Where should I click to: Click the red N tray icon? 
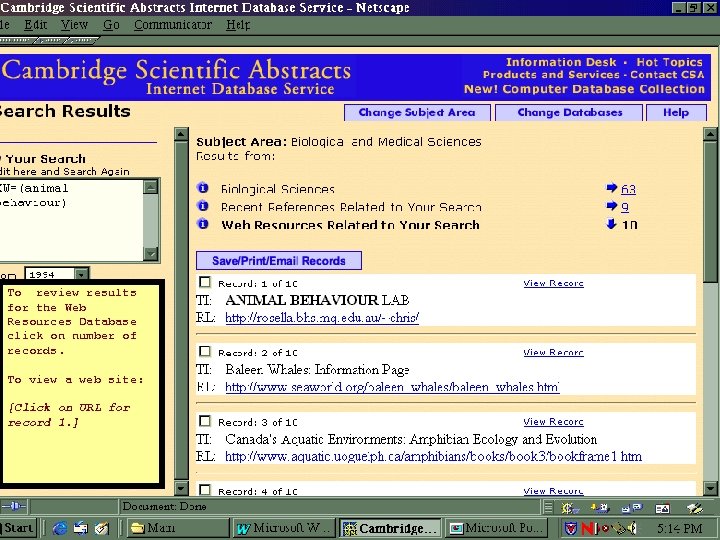[x=588, y=529]
